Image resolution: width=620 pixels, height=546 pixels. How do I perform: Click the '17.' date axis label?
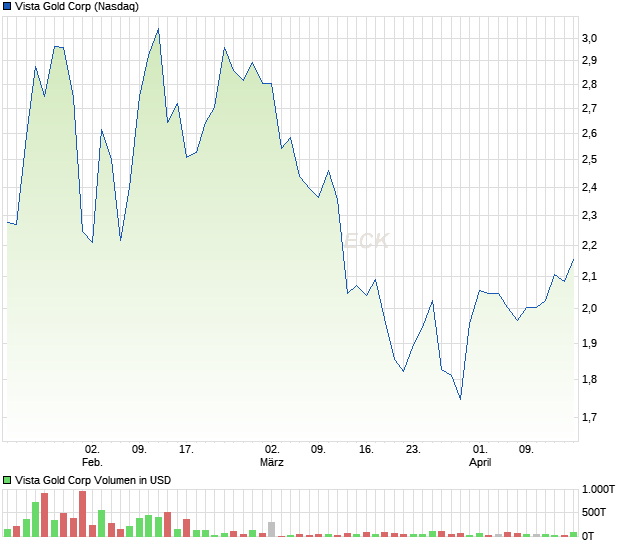(x=186, y=450)
